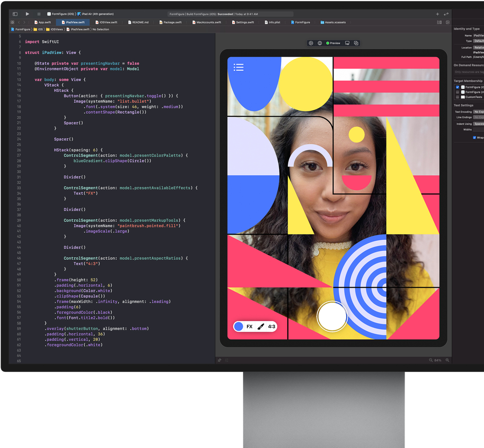Open the list bullet menu in preview
484x448 pixels.
(239, 67)
